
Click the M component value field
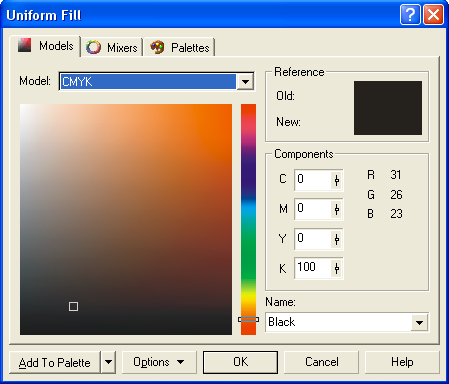point(313,209)
